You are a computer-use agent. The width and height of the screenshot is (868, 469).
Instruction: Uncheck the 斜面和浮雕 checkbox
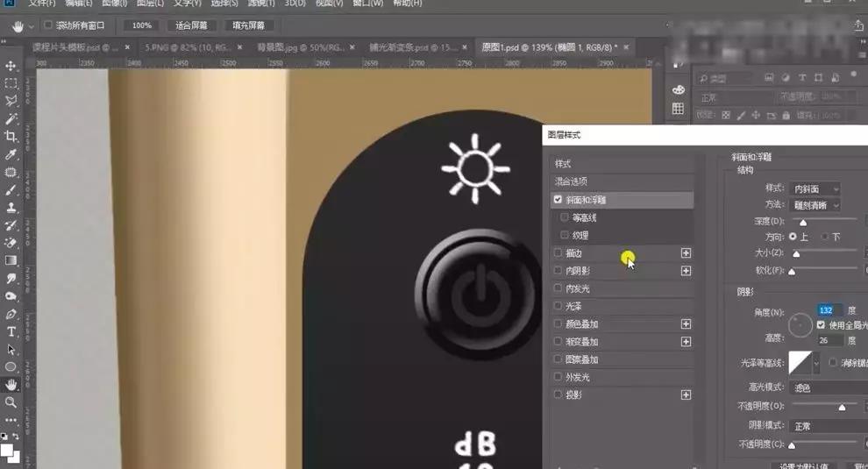pyautogui.click(x=558, y=199)
